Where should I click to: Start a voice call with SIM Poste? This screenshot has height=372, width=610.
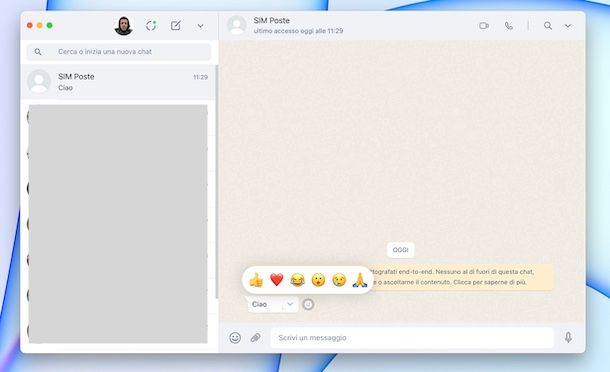(508, 26)
